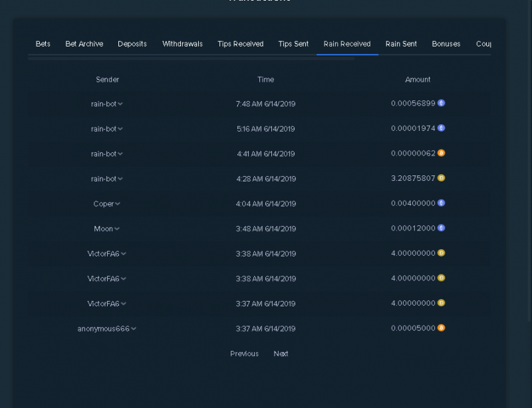Select the Rain Received tab

point(347,44)
